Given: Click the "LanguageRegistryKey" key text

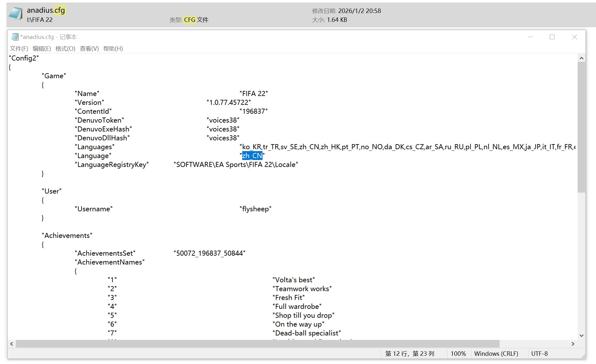Looking at the screenshot, I should pos(112,164).
